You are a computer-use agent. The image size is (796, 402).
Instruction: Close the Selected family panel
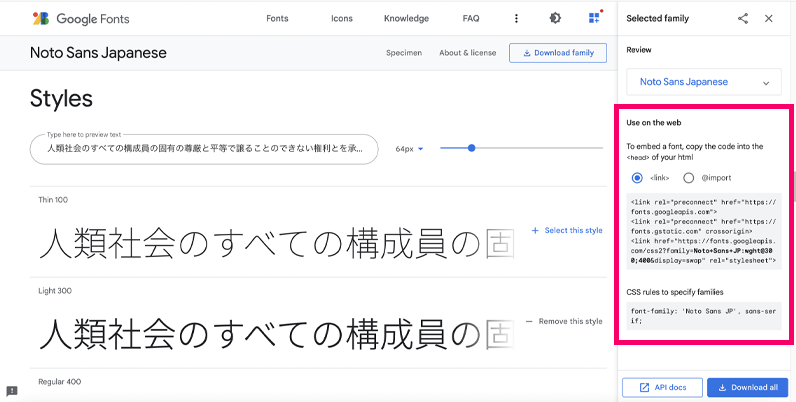pos(768,18)
